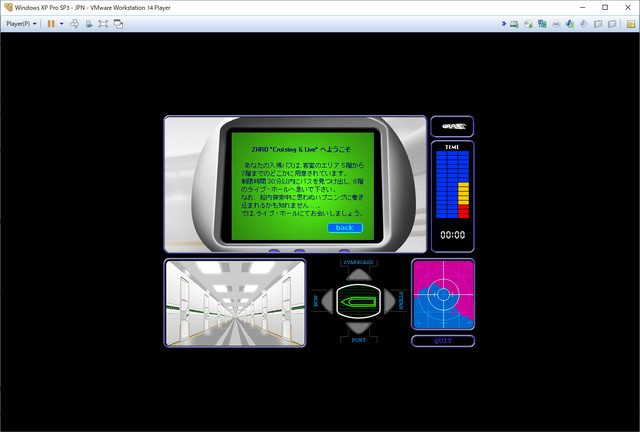Click the 00:00 timer readout
Screen dimensions: 640x432
[453, 235]
